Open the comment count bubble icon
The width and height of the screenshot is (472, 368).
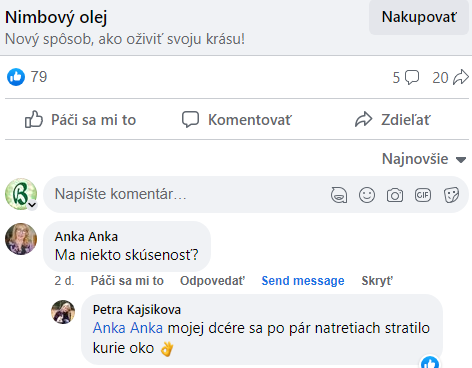[412, 78]
